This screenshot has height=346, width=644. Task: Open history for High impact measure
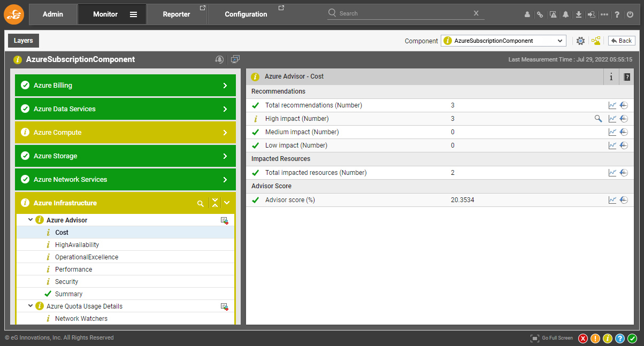pos(624,119)
